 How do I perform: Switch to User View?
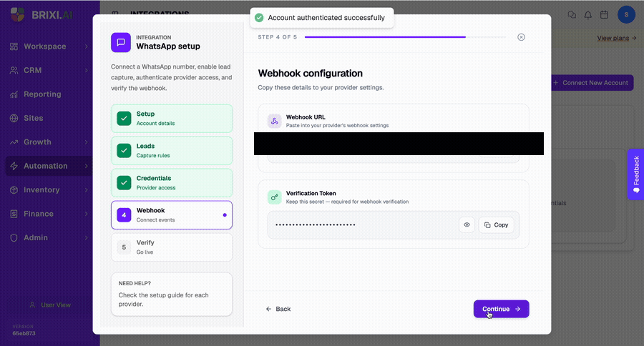pyautogui.click(x=50, y=305)
